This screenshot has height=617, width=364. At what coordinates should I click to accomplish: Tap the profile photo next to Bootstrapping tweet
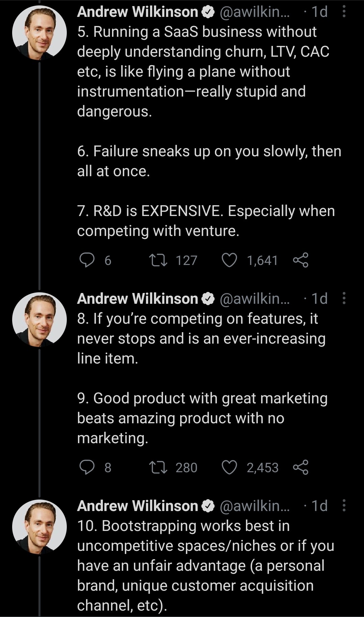pyautogui.click(x=39, y=527)
